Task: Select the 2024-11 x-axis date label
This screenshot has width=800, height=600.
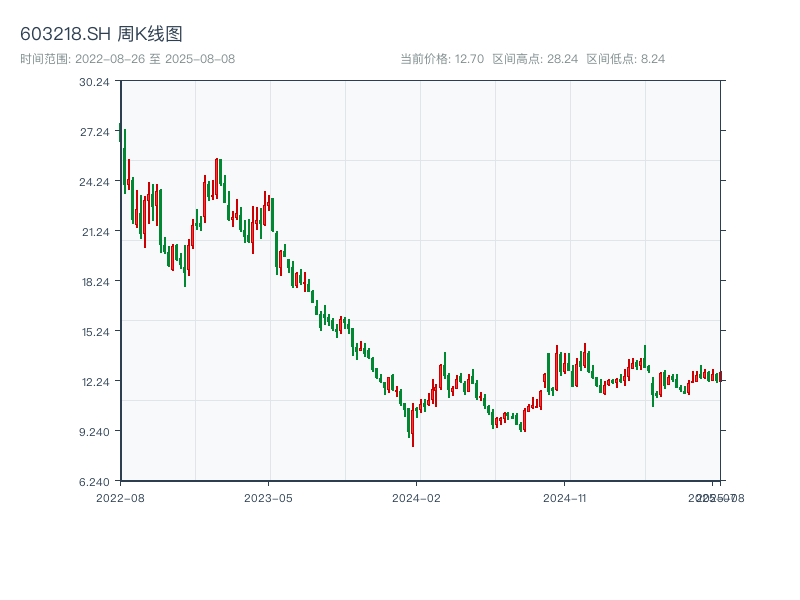Action: click(566, 497)
